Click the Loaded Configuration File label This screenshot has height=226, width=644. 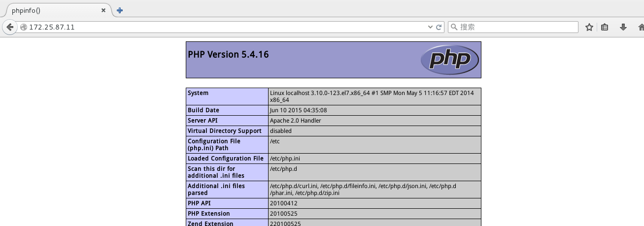pyautogui.click(x=226, y=159)
